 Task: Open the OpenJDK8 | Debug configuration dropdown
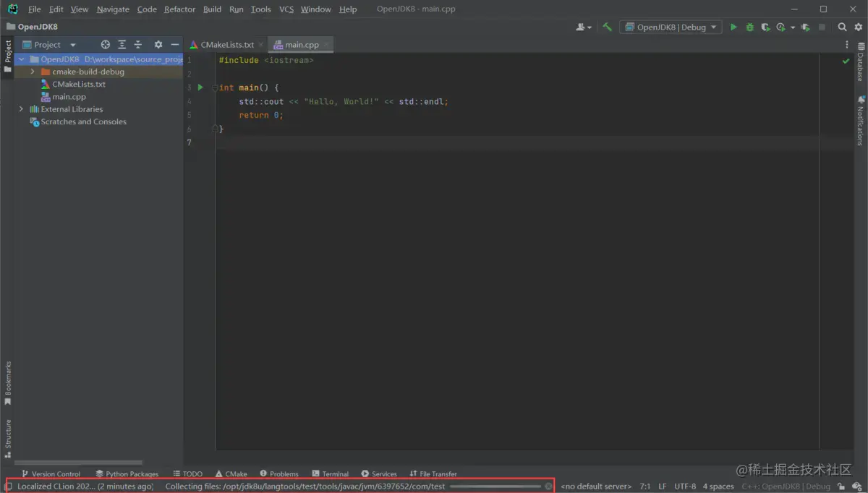[671, 27]
